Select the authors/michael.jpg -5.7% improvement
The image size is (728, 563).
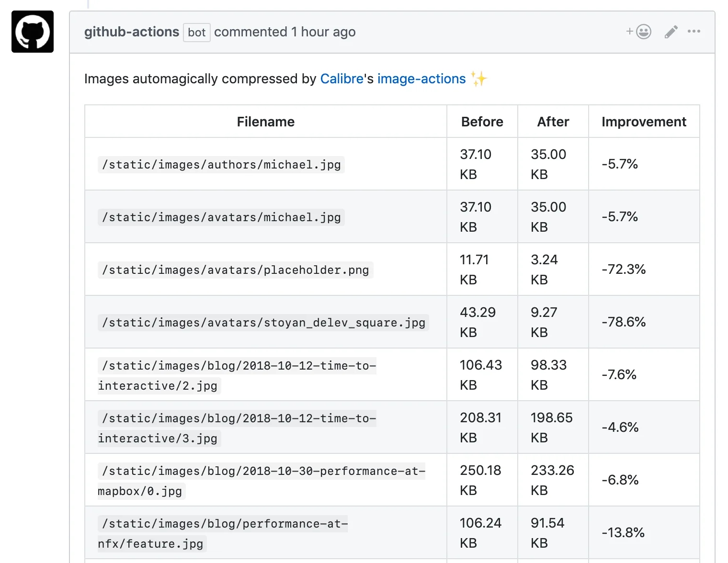[620, 164]
